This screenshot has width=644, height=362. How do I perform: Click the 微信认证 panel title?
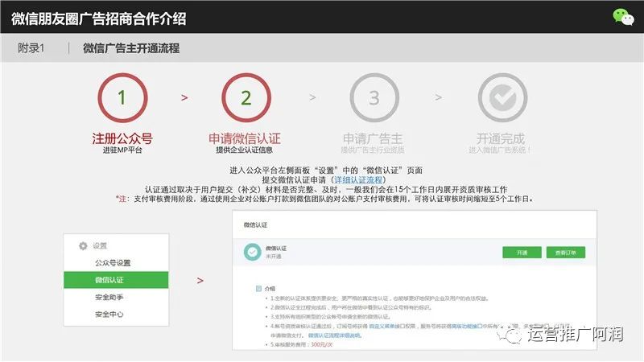coord(255,225)
